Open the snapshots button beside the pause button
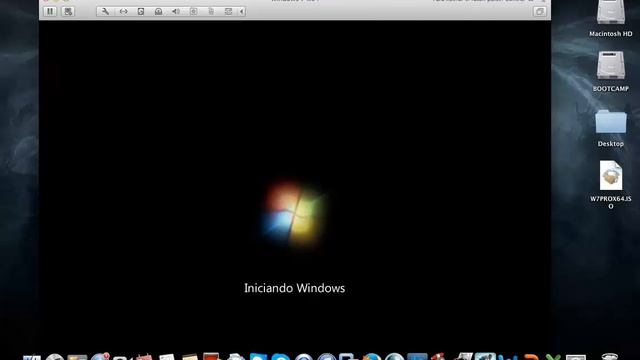640x360 pixels. pyautogui.click(x=68, y=11)
